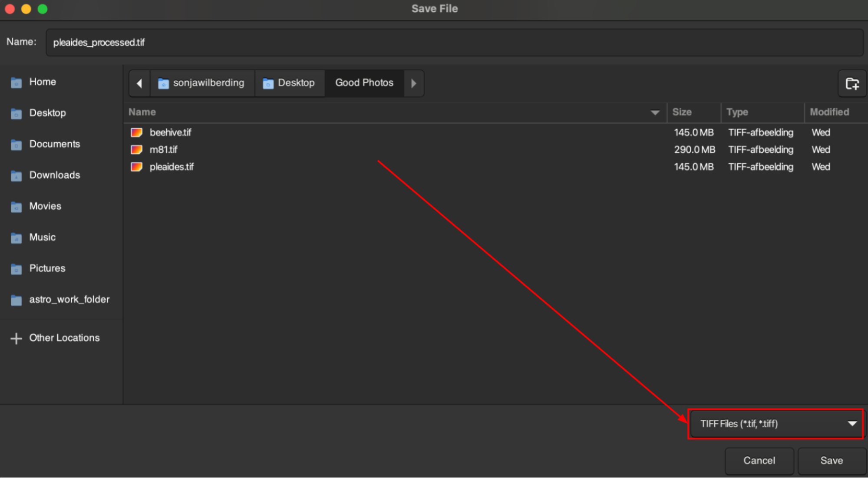
Task: Go to the sonjawilberding path segment
Action: [201, 83]
